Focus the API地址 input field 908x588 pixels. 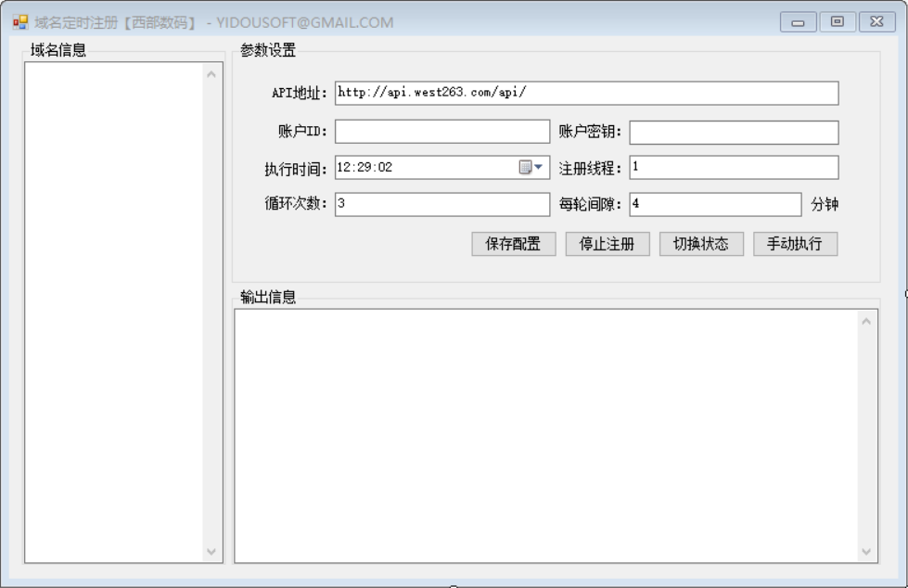click(x=586, y=94)
